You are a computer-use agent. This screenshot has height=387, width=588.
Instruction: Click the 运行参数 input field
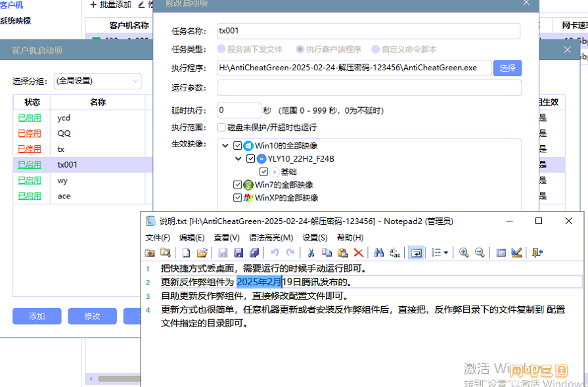369,88
